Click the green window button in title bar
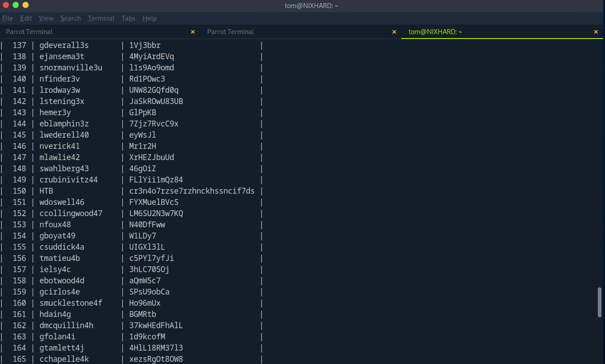The height and width of the screenshot is (364, 605). pyautogui.click(x=16, y=5)
